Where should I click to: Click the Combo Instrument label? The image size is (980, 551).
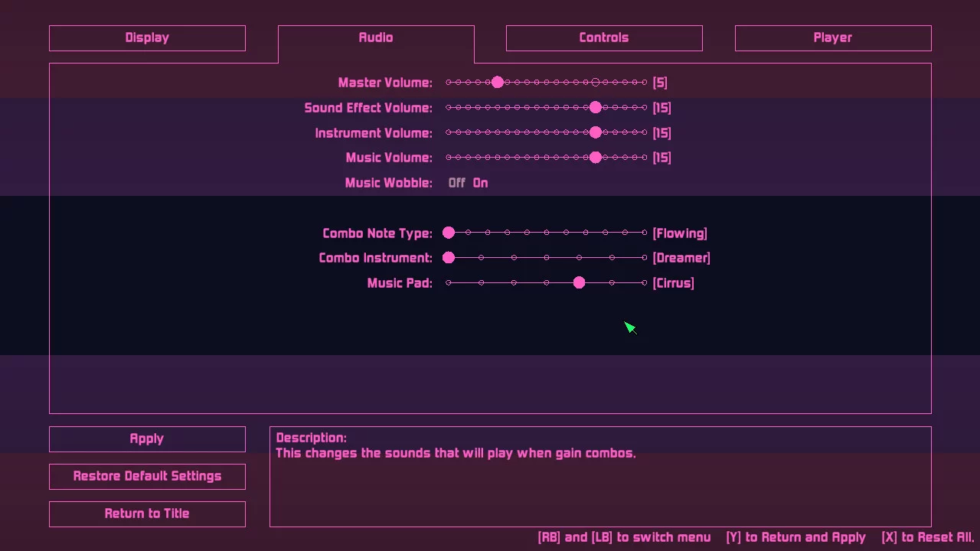click(375, 258)
